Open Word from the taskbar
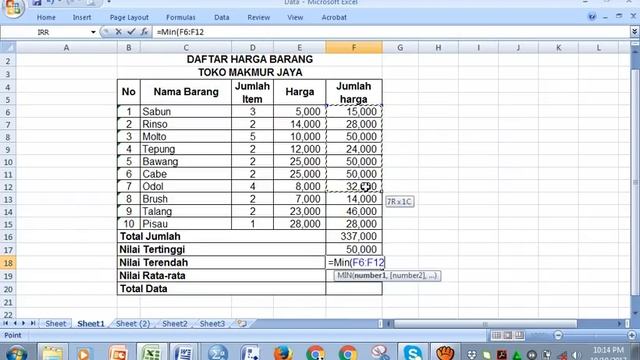This screenshot has width=640, height=360. 184,353
